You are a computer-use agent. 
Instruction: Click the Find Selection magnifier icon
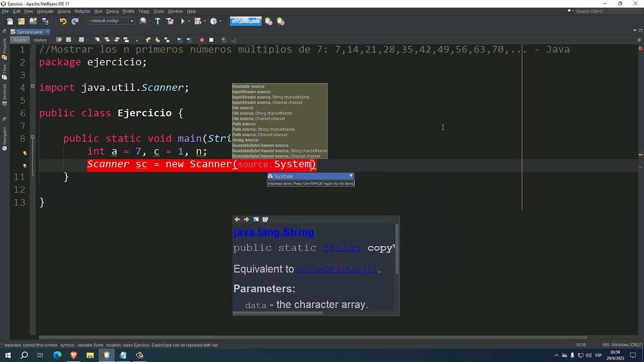(x=98, y=40)
